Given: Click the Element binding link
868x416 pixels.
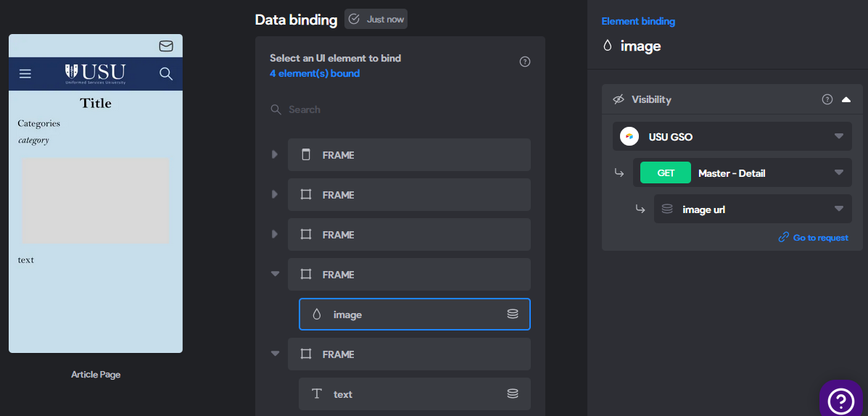Looking at the screenshot, I should click(x=638, y=22).
